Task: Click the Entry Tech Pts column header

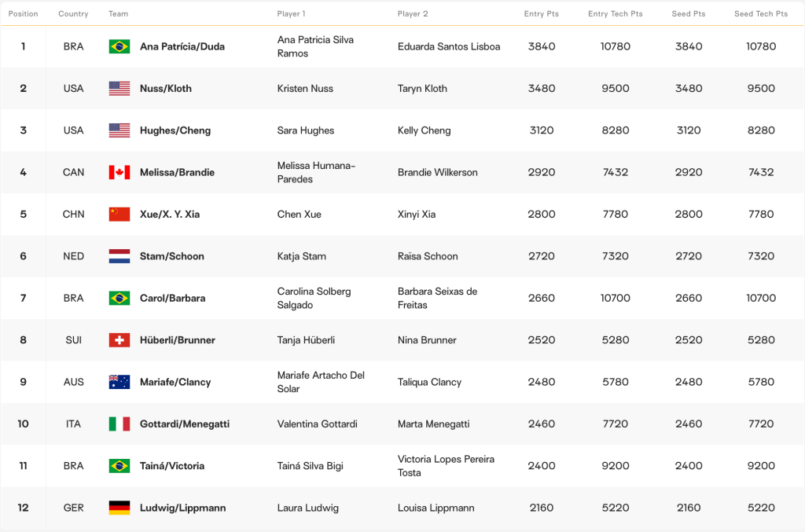Action: 615,14
